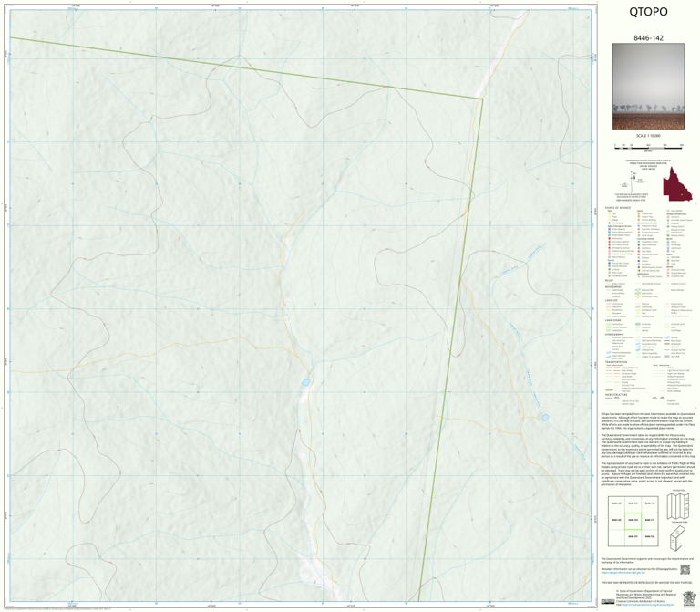
Task: Click the Creative Commons licence badge
Action: [x=607, y=602]
